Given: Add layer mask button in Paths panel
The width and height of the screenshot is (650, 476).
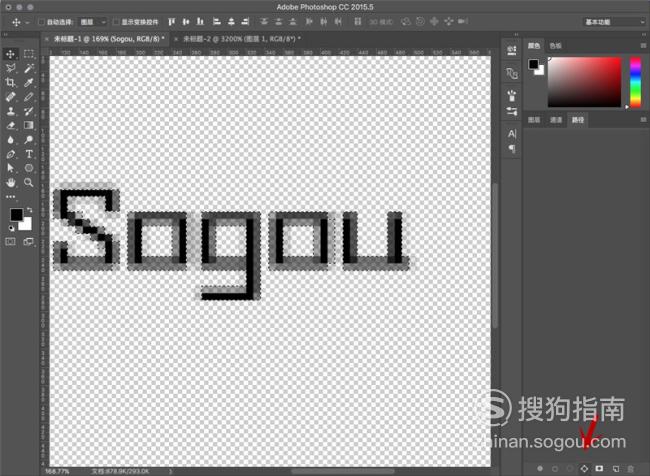Looking at the screenshot, I should point(599,469).
